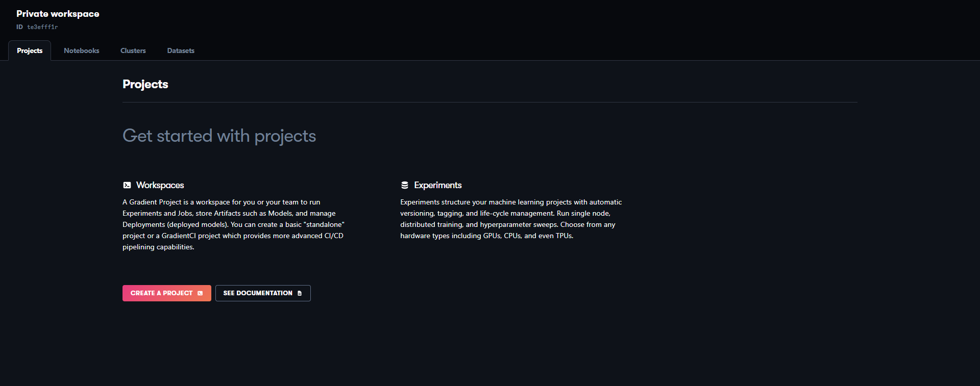Click the document icon inside See Documentation
980x386 pixels.
(300, 293)
